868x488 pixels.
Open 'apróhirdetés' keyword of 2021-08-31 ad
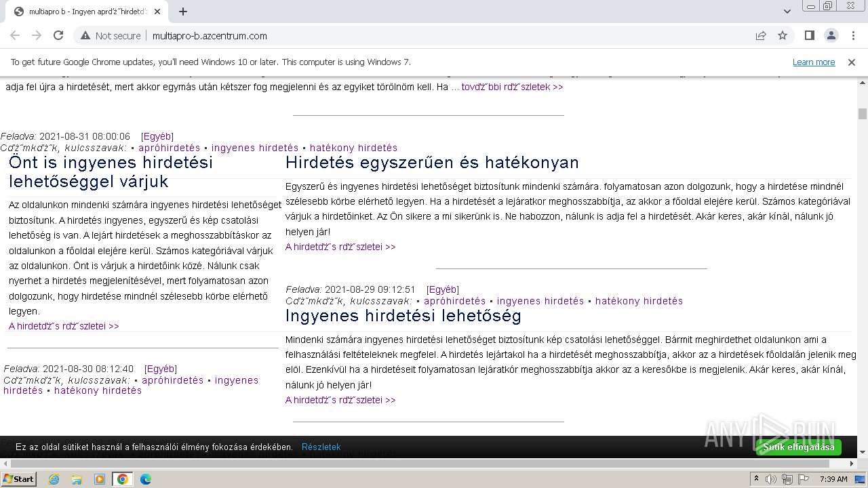170,148
